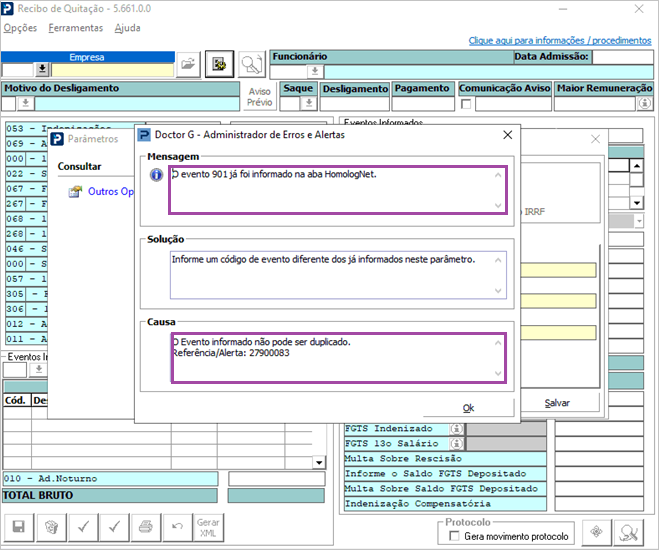
Task: Click the informações / procedimentos link
Action: (560, 40)
